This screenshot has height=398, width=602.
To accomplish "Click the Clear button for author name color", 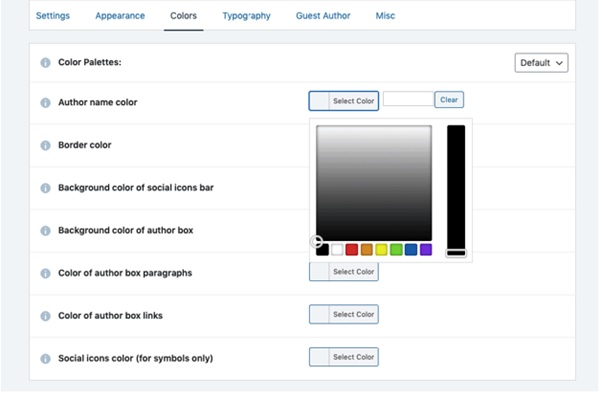I will coord(449,100).
